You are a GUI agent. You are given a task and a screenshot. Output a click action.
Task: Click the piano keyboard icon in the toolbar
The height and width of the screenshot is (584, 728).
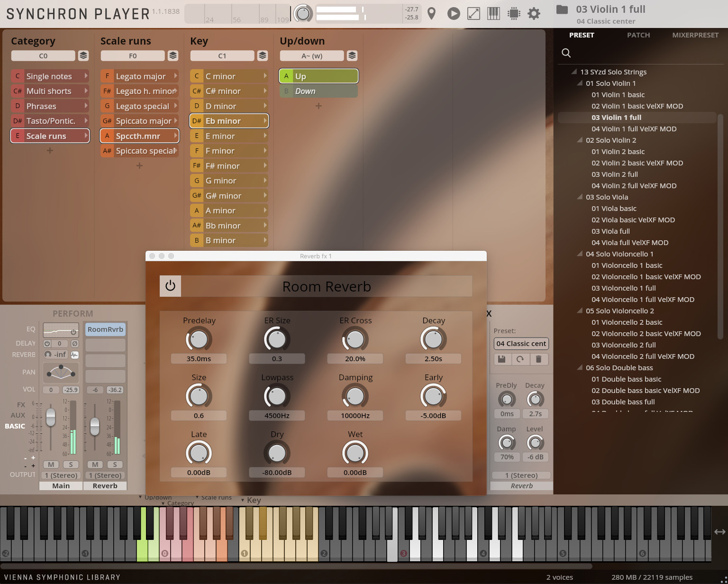493,13
